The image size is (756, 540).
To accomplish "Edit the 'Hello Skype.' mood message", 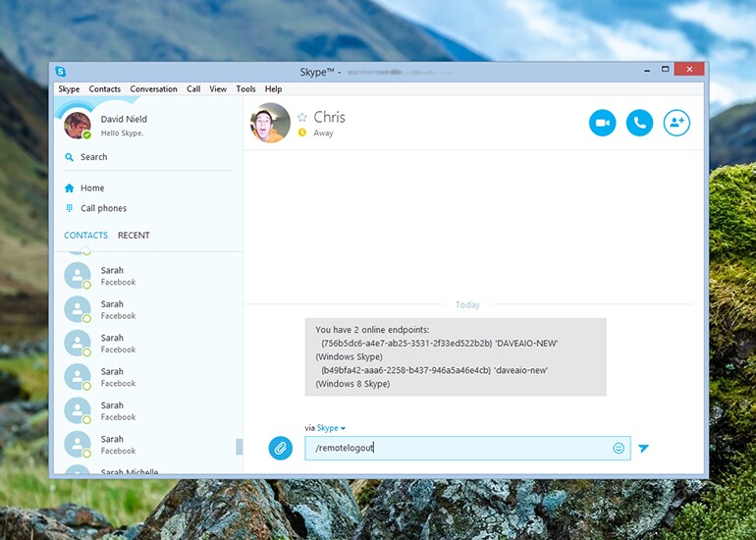I will (x=122, y=134).
